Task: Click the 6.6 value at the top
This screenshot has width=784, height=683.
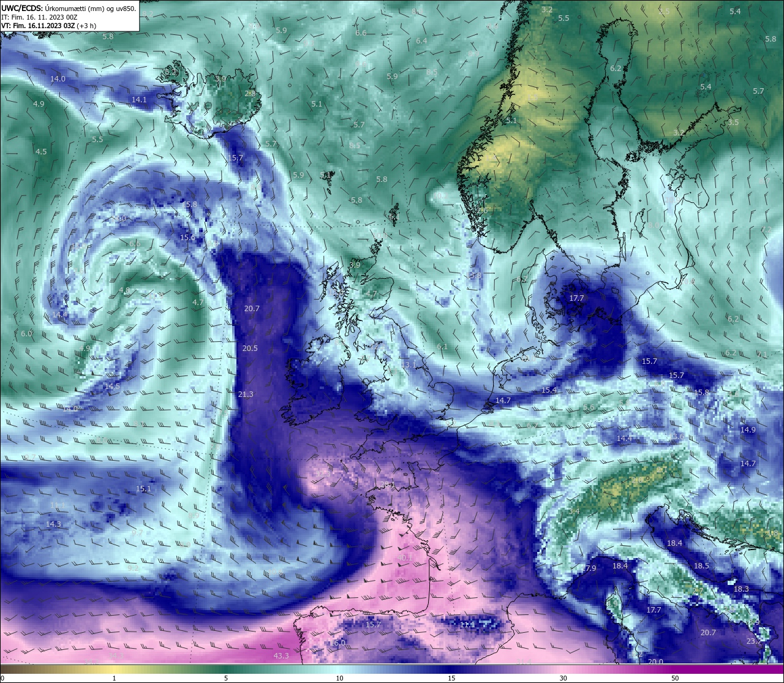Action: [x=361, y=33]
